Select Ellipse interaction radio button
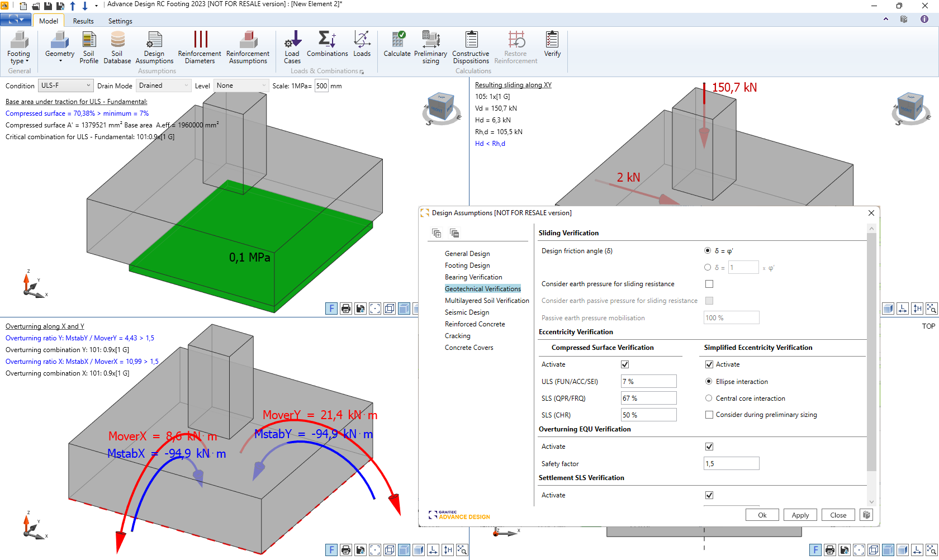 tap(709, 382)
